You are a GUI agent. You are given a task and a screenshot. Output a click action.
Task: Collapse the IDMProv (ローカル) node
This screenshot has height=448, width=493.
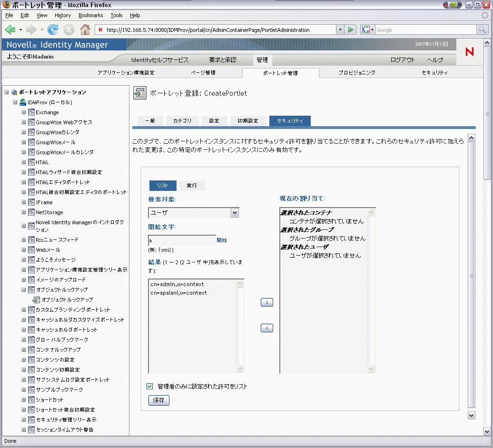pyautogui.click(x=15, y=102)
